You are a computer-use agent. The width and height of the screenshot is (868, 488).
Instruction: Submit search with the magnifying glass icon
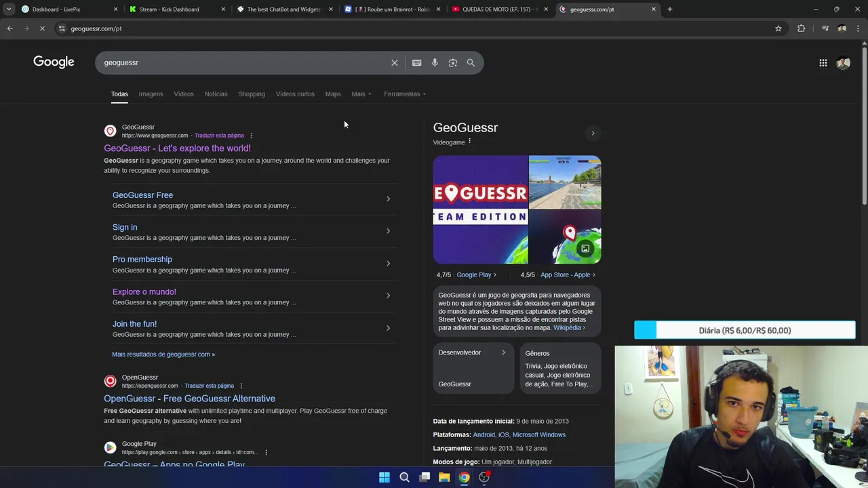point(471,62)
